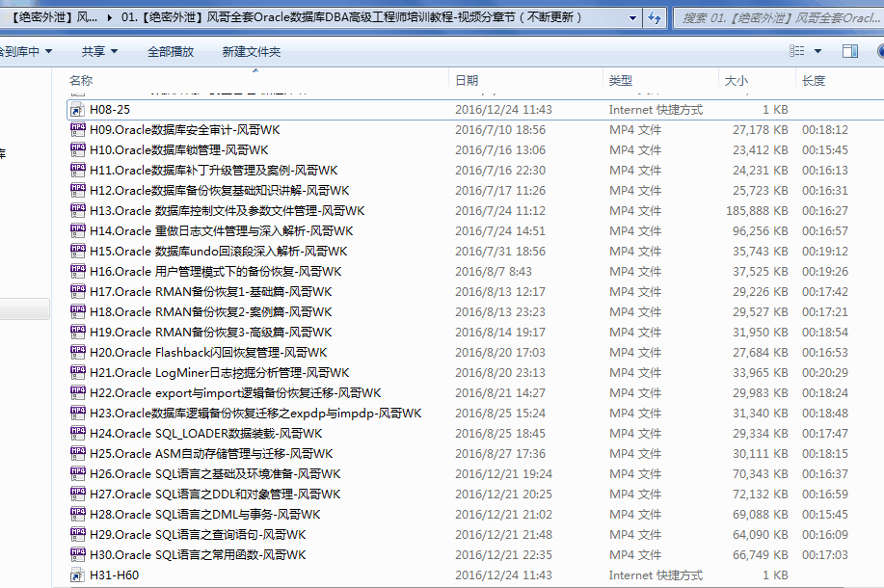The height and width of the screenshot is (588, 884).
Task: Click the 185,888 KB size value
Action: point(757,211)
